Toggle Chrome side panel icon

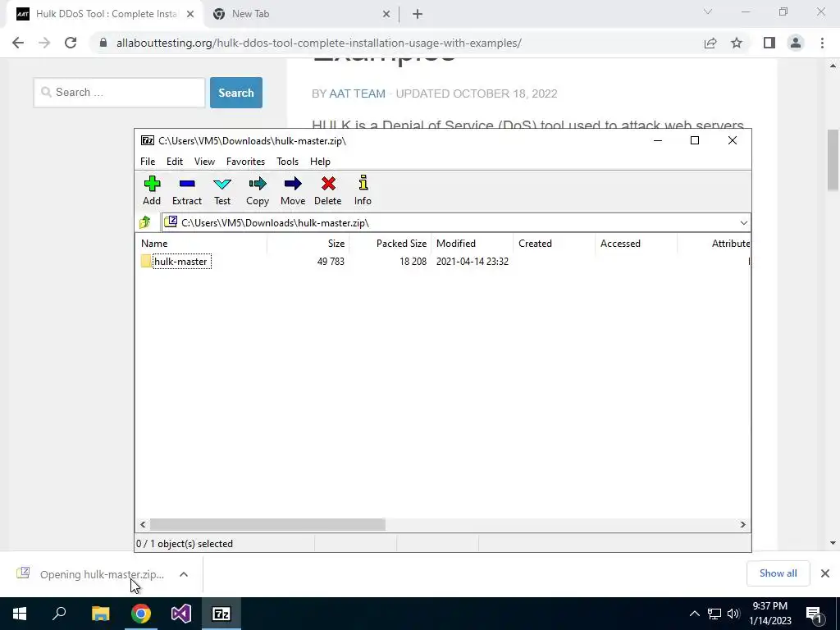point(769,43)
